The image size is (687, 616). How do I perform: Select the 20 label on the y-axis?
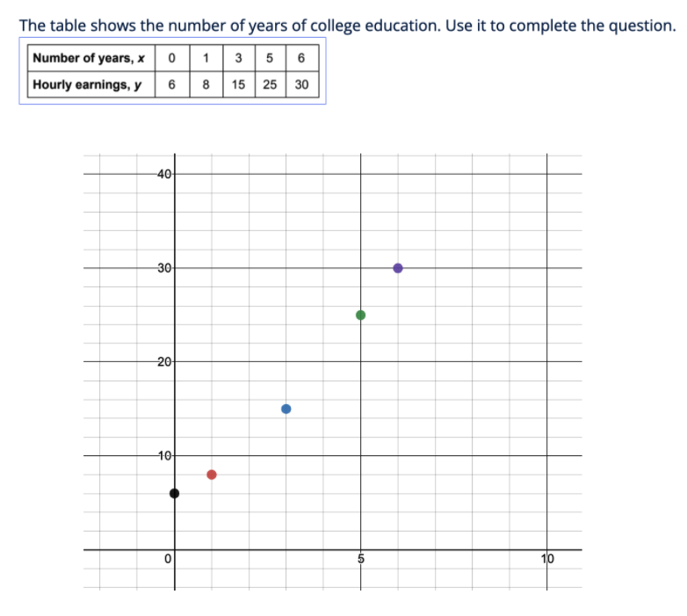pyautogui.click(x=163, y=361)
